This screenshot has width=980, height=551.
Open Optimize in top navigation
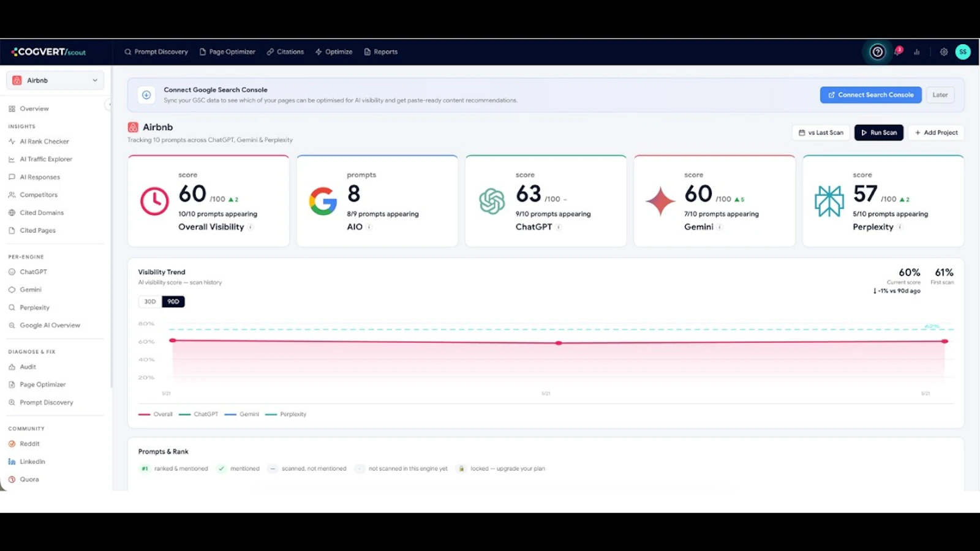click(334, 52)
